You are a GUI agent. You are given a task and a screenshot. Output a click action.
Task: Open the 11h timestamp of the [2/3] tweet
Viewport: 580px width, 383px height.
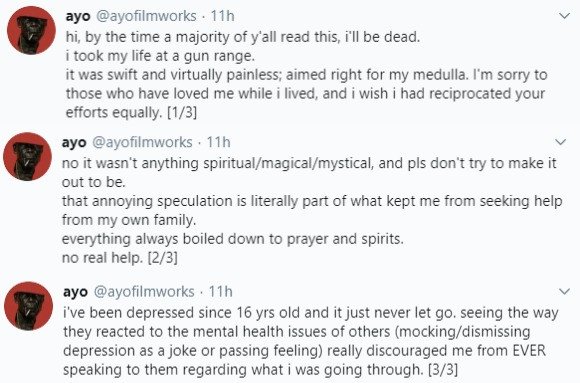tap(218, 142)
